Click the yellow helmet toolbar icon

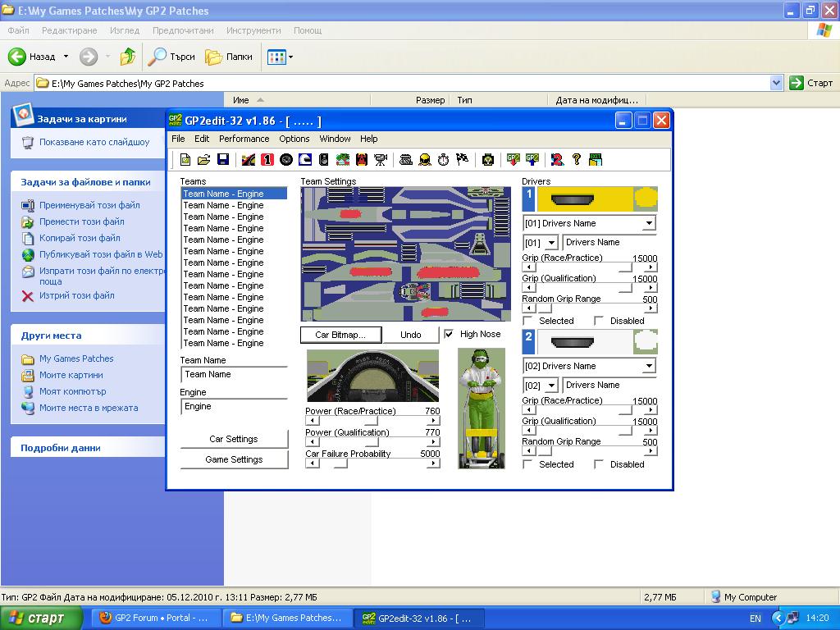point(424,160)
